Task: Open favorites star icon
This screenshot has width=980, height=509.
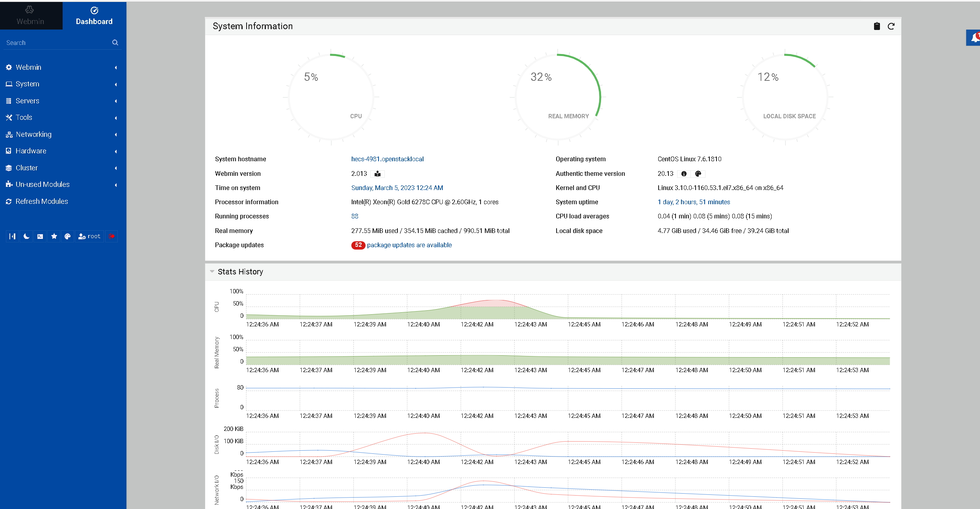Action: click(x=54, y=236)
